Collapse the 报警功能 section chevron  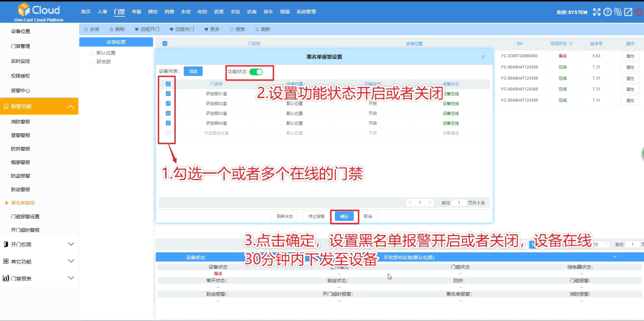pyautogui.click(x=71, y=107)
